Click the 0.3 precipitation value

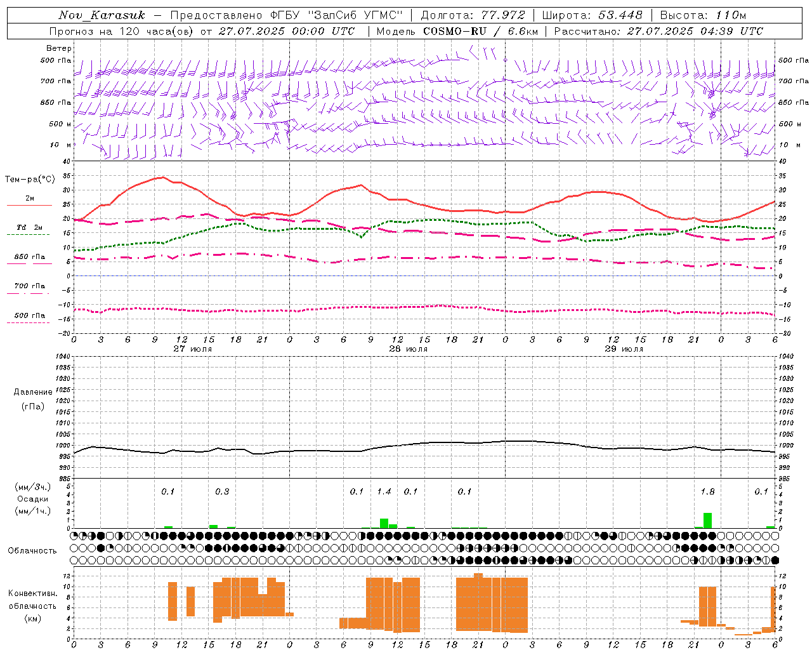coord(222,491)
